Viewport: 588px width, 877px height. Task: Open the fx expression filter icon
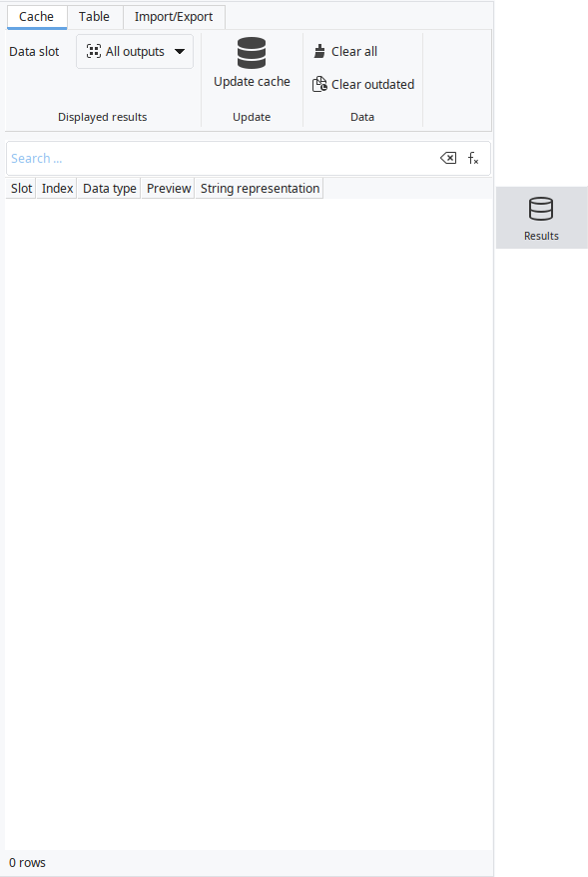pos(473,158)
